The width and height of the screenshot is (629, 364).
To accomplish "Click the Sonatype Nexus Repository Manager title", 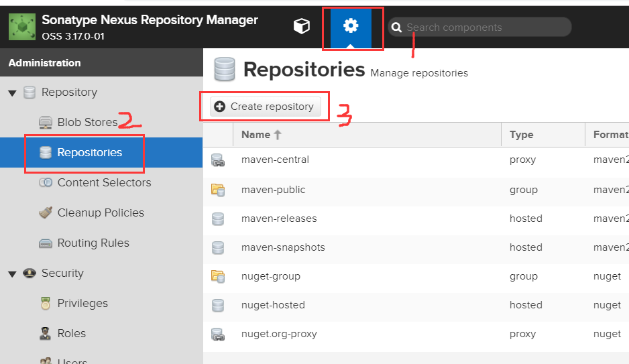I will pyautogui.click(x=150, y=20).
